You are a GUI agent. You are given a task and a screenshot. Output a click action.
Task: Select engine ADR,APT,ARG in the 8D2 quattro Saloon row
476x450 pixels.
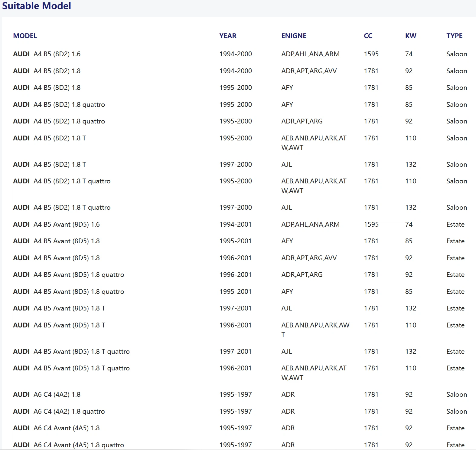click(302, 121)
